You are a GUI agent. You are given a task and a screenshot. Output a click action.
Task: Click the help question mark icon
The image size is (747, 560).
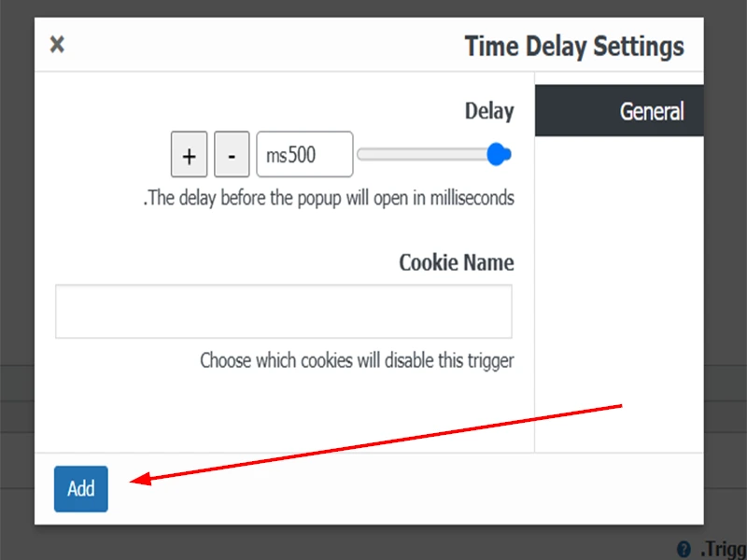pyautogui.click(x=684, y=549)
